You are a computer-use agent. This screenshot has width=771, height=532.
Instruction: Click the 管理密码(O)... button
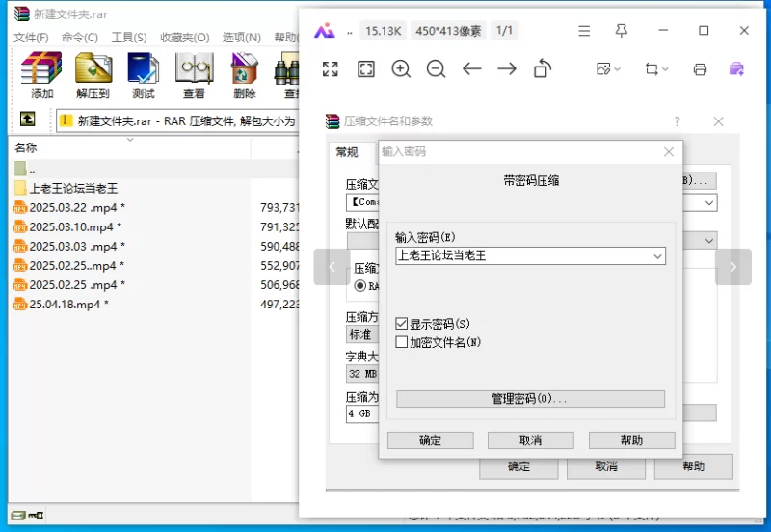point(530,399)
